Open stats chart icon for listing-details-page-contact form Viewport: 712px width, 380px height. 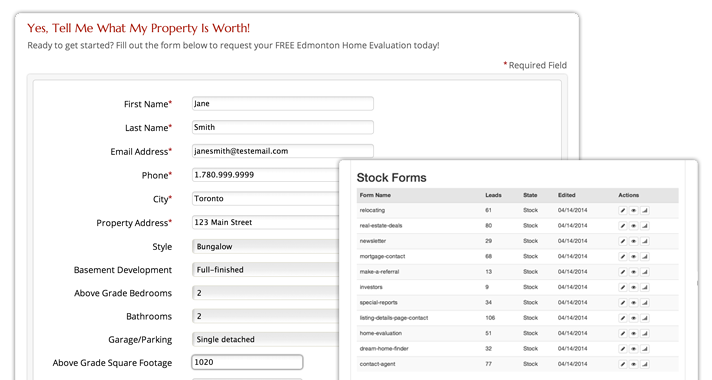(x=645, y=318)
